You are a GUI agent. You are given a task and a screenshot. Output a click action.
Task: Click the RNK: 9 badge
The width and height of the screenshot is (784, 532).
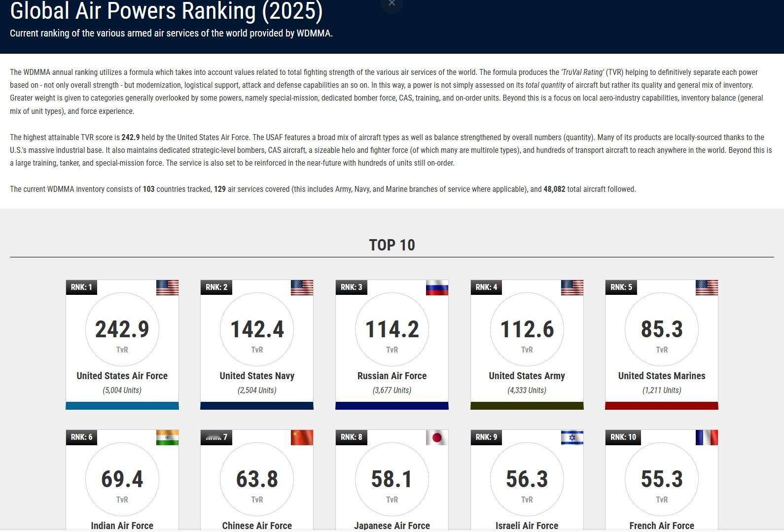coord(486,437)
